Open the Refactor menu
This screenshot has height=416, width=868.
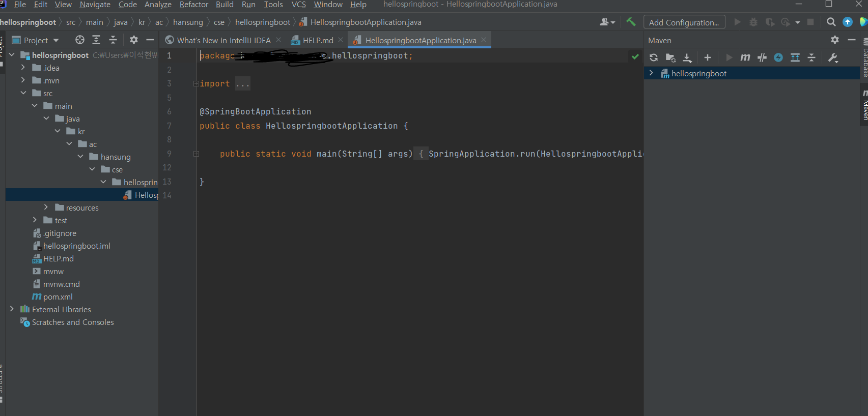click(194, 5)
